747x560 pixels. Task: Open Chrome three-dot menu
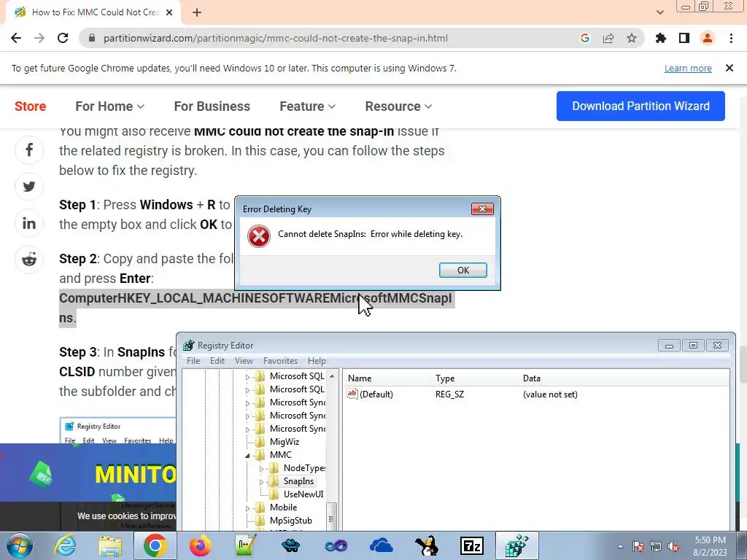point(731,38)
